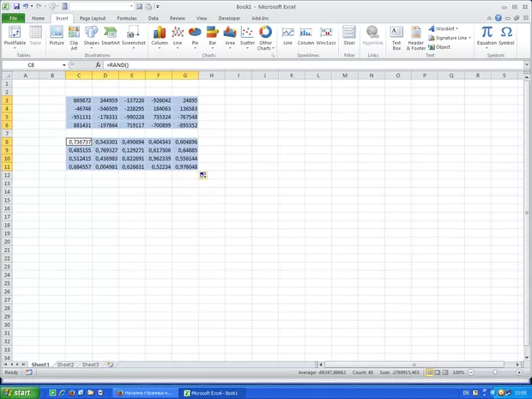Click inside the formula bar

click(x=300, y=65)
